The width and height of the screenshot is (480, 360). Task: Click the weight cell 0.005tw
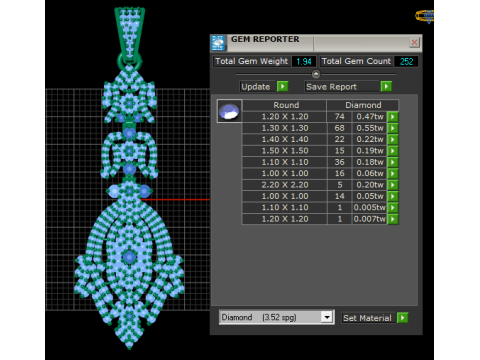click(369, 207)
